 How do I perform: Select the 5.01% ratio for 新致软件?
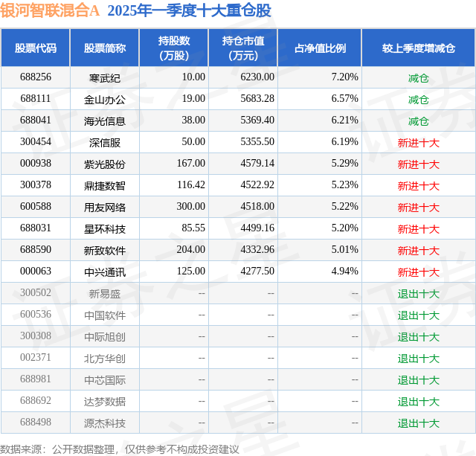coord(344,249)
